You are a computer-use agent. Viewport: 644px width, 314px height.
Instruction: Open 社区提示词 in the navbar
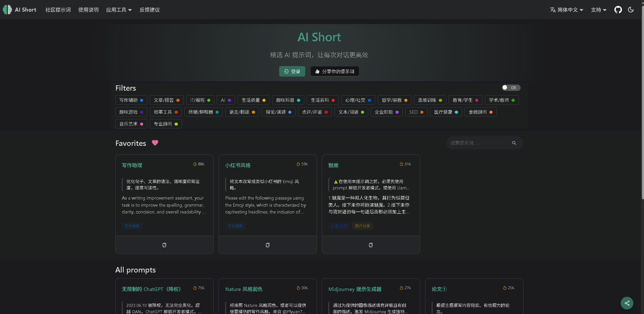[x=58, y=10]
